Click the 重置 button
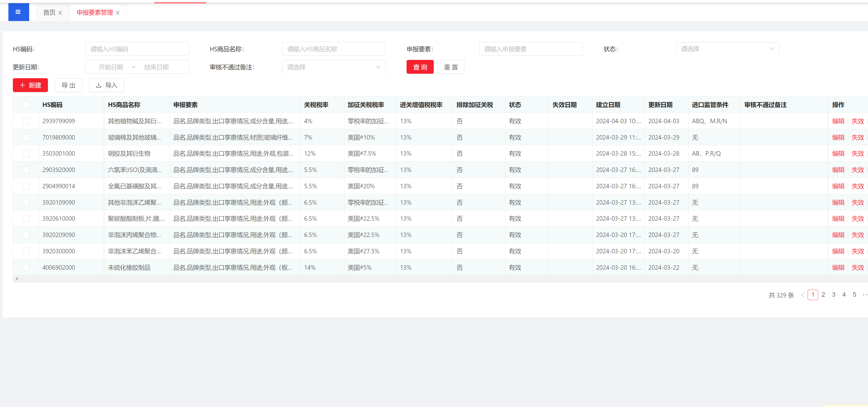The image size is (868, 407). (451, 67)
